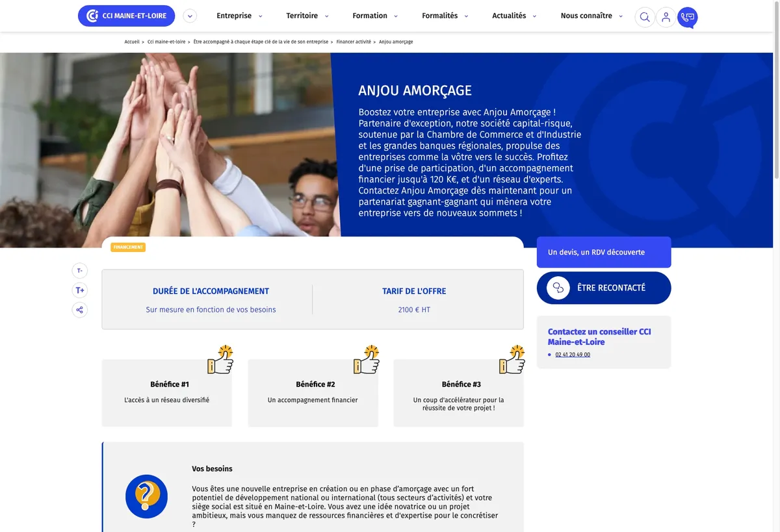Screen dimensions: 780x532
Task: Expand the Entreprise menu
Action: click(239, 16)
